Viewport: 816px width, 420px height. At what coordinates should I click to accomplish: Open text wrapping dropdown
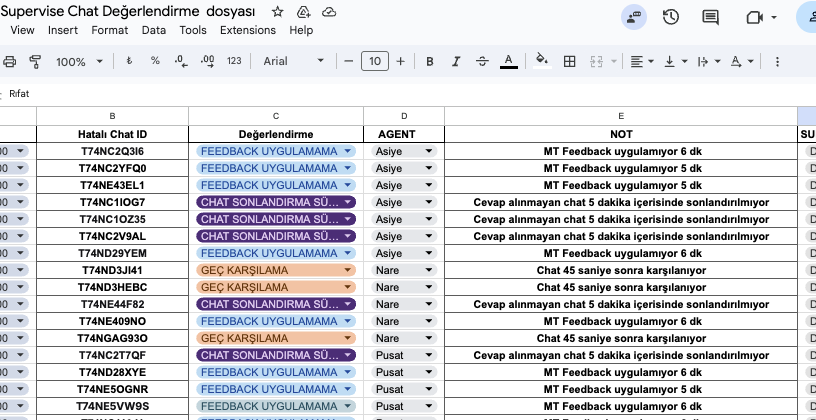click(x=709, y=61)
